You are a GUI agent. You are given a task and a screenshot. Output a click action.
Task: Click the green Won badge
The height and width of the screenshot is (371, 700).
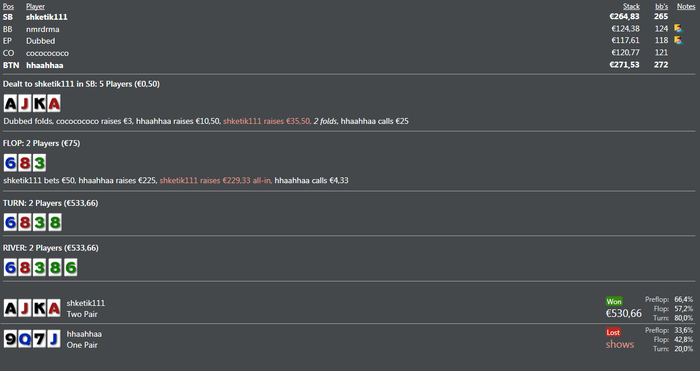614,301
